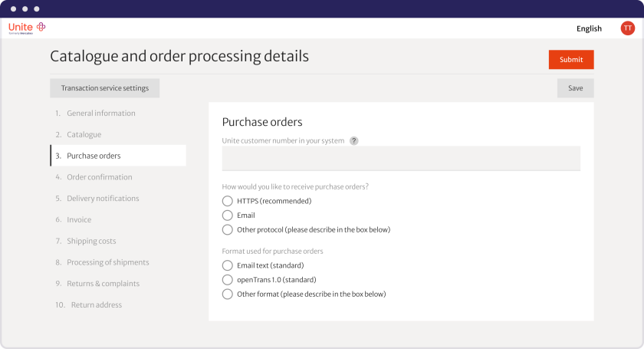Open the Catalogue step
Screen dimensions: 644x349
(x=84, y=135)
